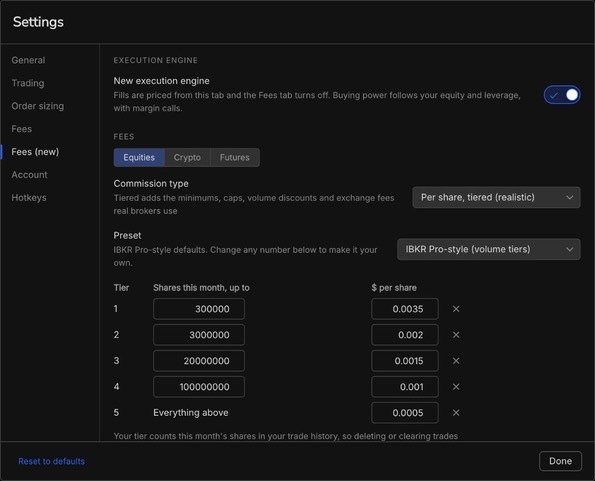The height and width of the screenshot is (481, 595).
Task: Open the General settings section
Action: pyautogui.click(x=28, y=60)
